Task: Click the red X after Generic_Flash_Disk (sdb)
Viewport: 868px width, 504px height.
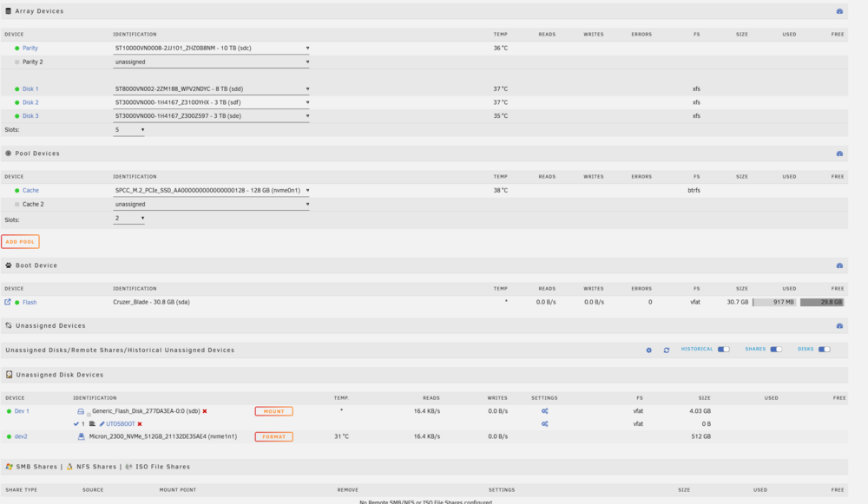Action: click(205, 411)
